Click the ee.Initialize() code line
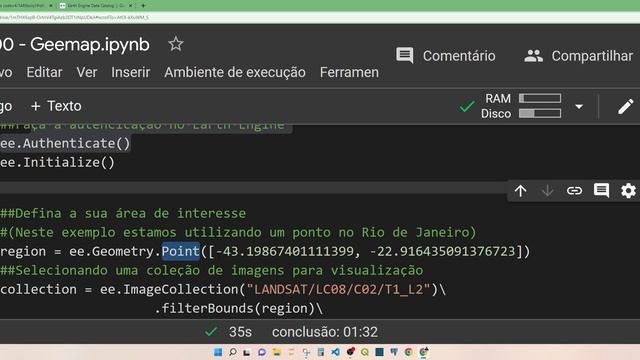640x360 pixels. tap(58, 162)
